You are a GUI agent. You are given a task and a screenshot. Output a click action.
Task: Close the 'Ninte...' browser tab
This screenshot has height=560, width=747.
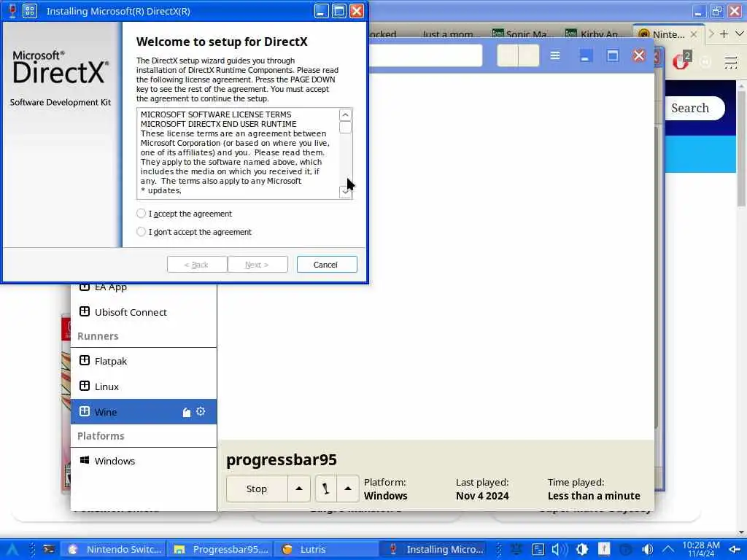694,34
